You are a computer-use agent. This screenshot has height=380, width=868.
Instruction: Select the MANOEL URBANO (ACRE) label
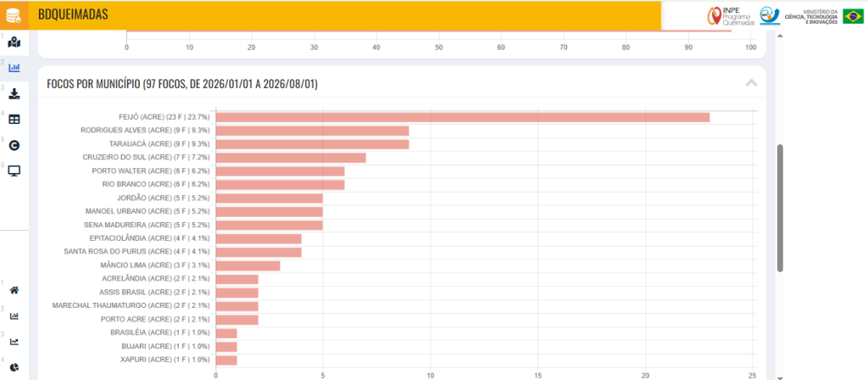pos(147,211)
